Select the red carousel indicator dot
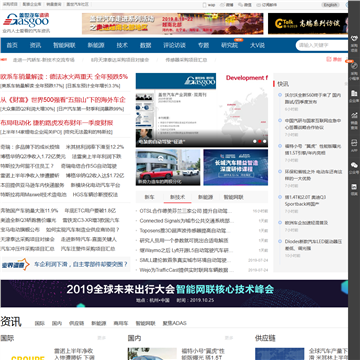360x360 pixels. (x=260, y=141)
